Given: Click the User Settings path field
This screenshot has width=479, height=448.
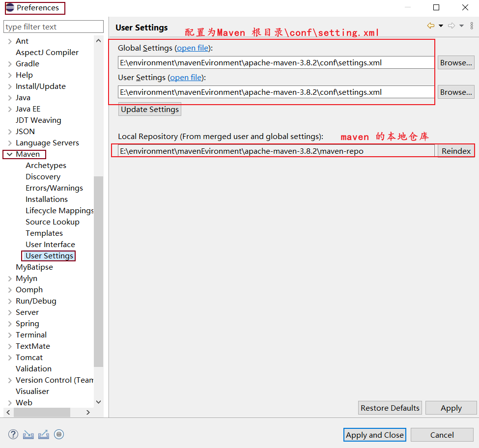Looking at the screenshot, I should tap(276, 92).
